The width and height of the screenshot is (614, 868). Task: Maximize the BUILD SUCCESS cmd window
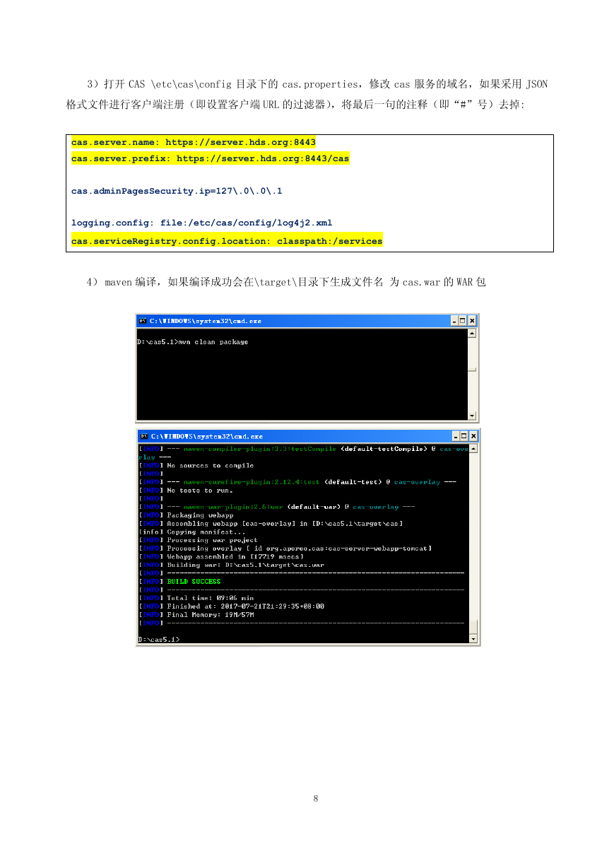point(464,436)
